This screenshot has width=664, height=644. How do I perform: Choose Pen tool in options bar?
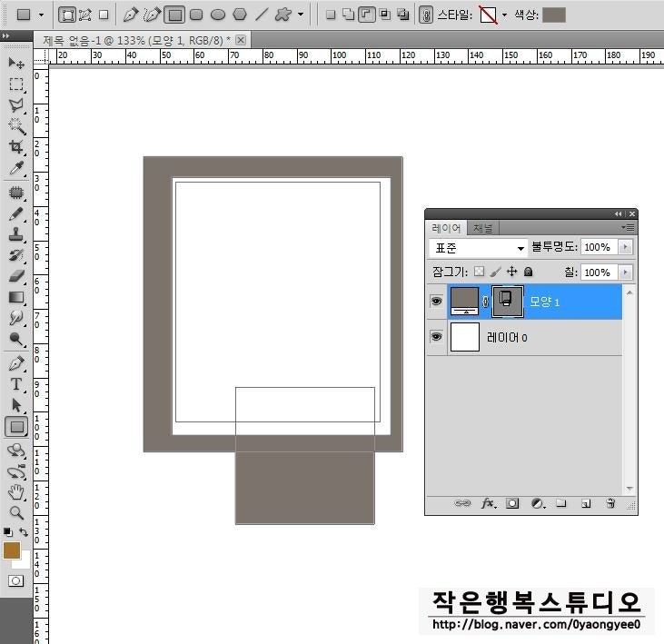[131, 15]
